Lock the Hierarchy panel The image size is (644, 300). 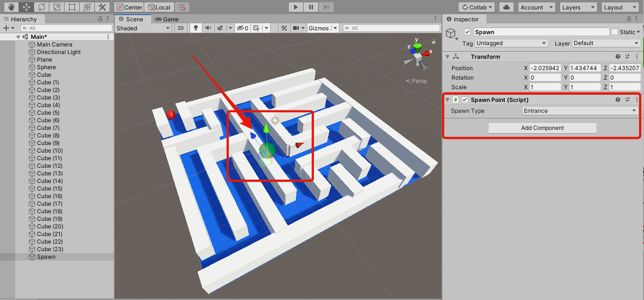[100, 19]
